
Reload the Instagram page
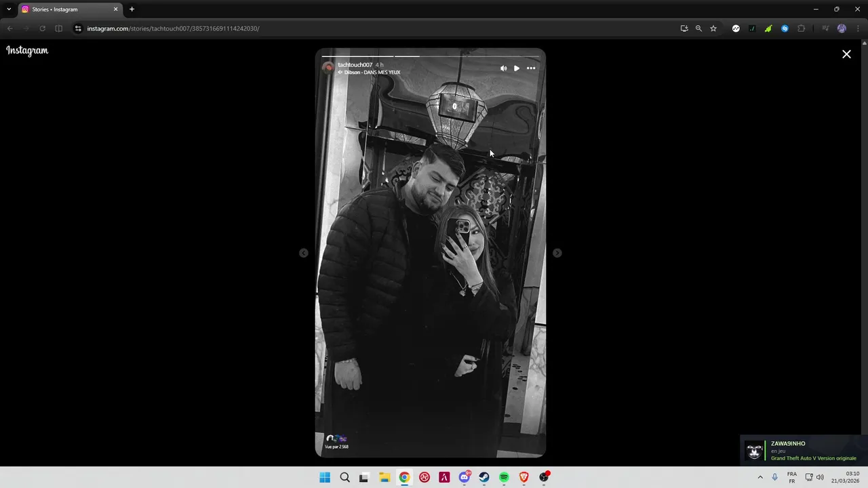click(42, 28)
